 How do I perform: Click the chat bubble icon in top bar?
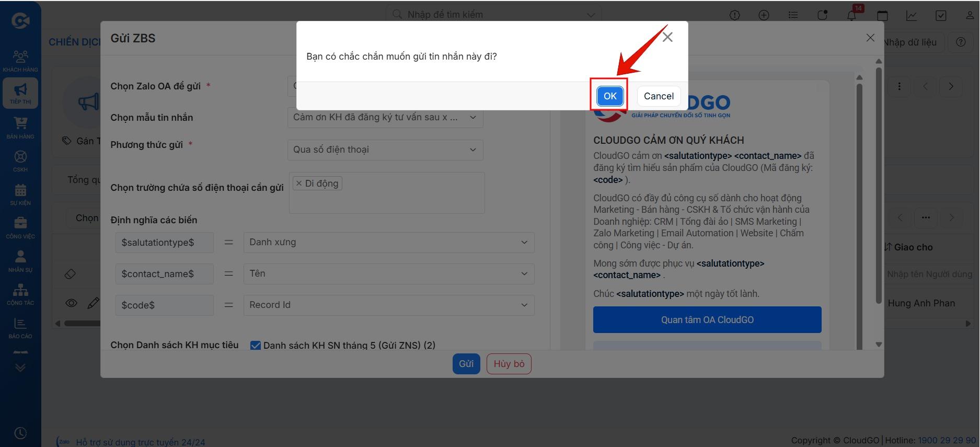pyautogui.click(x=822, y=15)
